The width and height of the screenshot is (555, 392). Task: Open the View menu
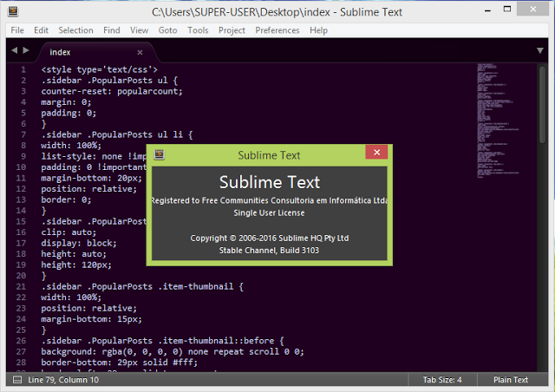tap(139, 30)
